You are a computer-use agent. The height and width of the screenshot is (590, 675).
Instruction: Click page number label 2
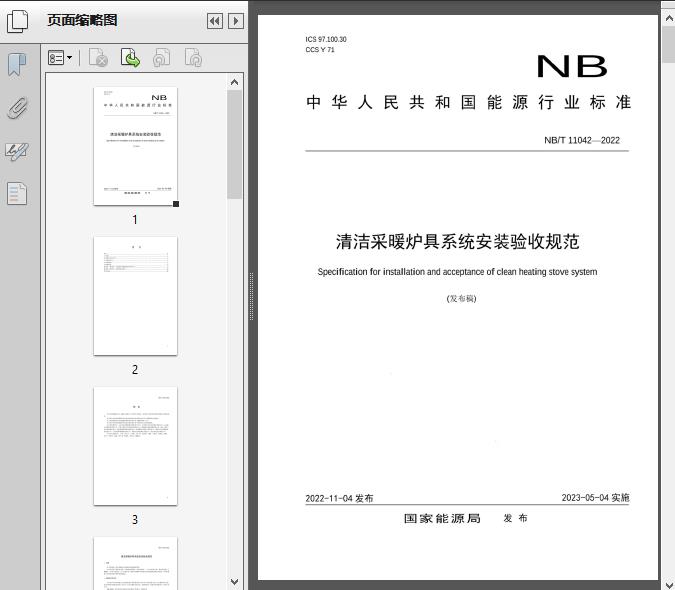coord(135,369)
